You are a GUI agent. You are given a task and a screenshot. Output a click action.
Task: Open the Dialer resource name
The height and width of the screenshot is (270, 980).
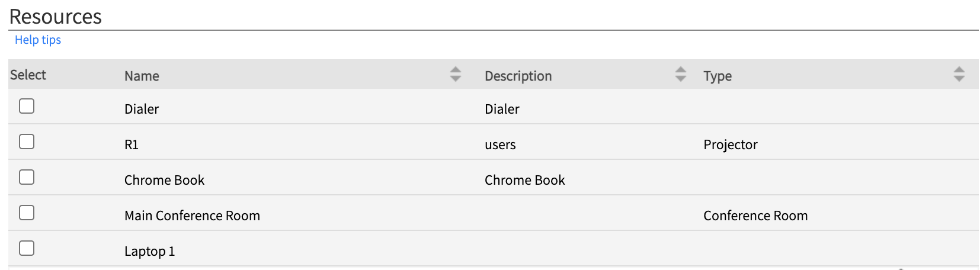coord(142,109)
